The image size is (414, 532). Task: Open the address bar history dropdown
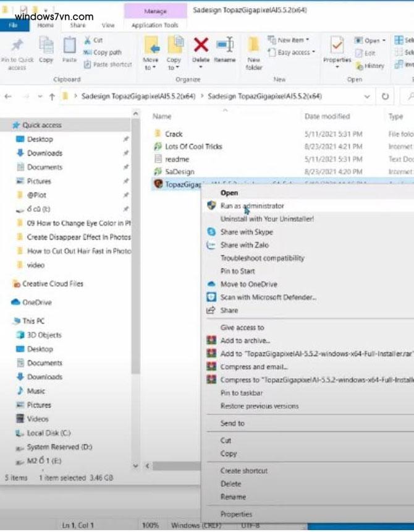(367, 97)
